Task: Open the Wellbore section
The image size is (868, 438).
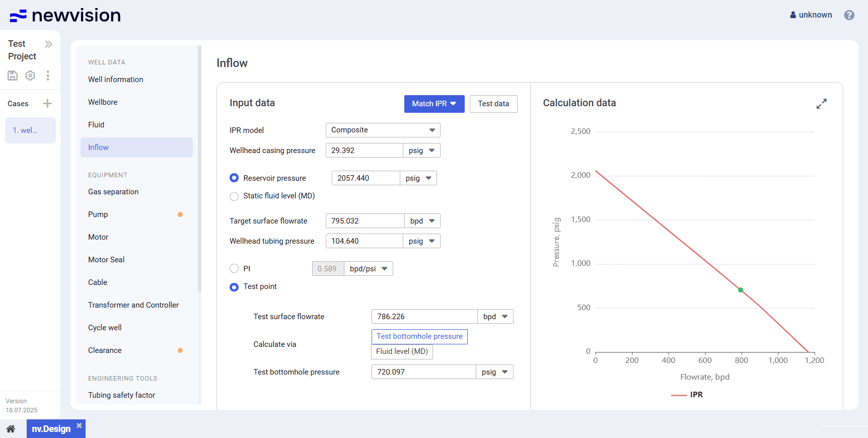Action: (103, 102)
